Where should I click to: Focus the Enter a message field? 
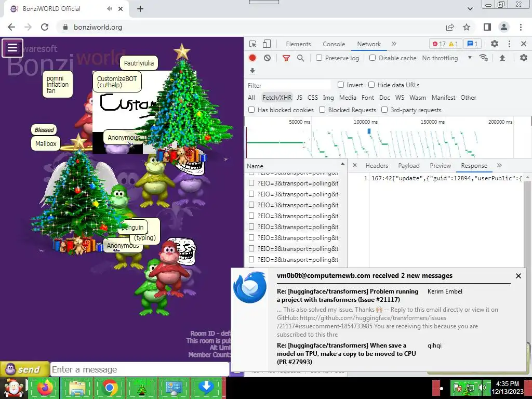point(139,369)
